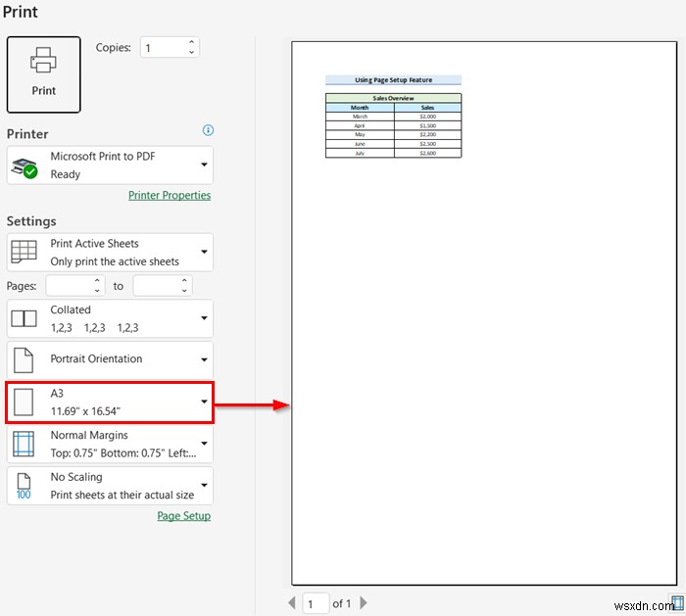Image resolution: width=686 pixels, height=616 pixels.
Task: Decrease copies with the down spinner arrow
Action: [x=192, y=52]
